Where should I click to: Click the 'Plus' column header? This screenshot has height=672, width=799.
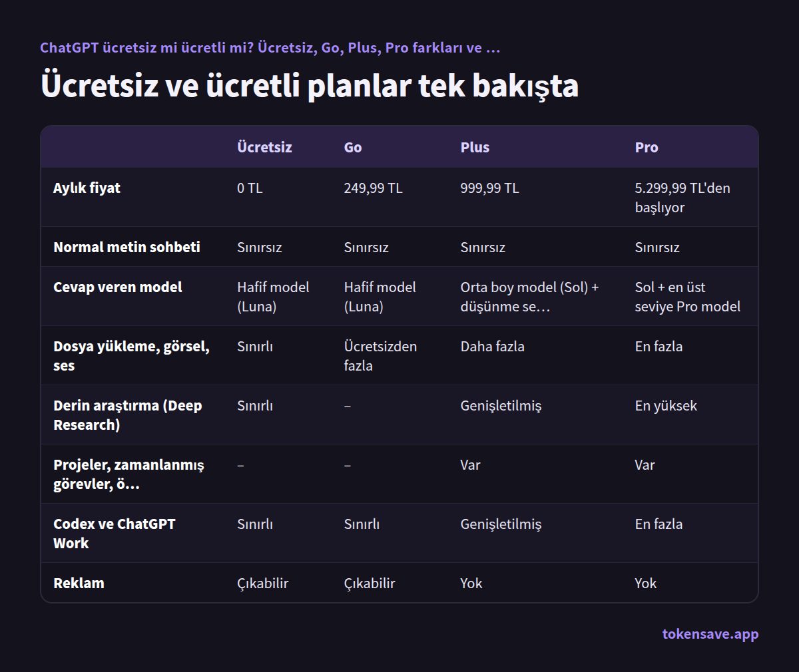(x=475, y=147)
